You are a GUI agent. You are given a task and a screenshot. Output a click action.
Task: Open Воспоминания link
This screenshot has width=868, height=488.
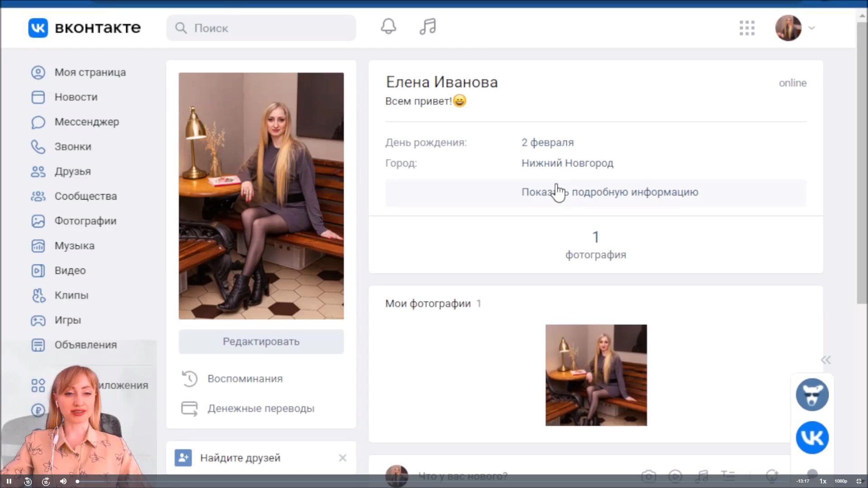pos(245,379)
